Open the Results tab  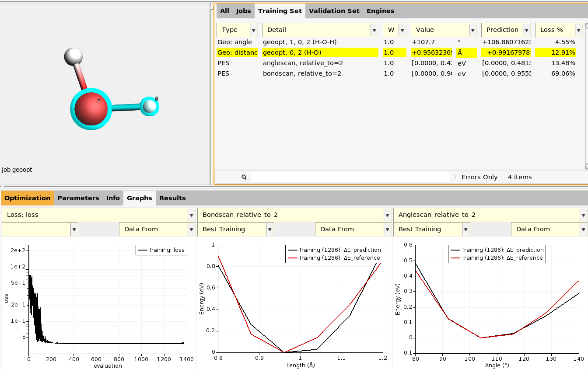click(172, 198)
